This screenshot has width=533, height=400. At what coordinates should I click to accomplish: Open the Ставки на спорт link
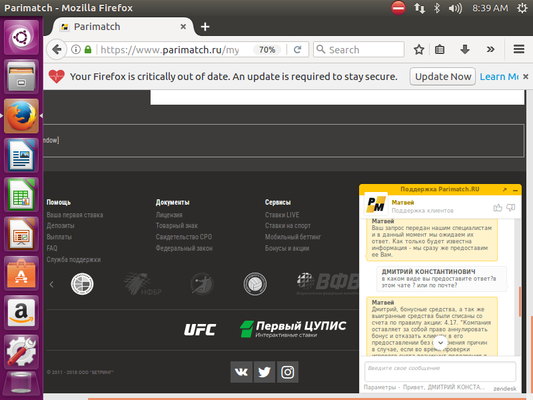coord(288,226)
